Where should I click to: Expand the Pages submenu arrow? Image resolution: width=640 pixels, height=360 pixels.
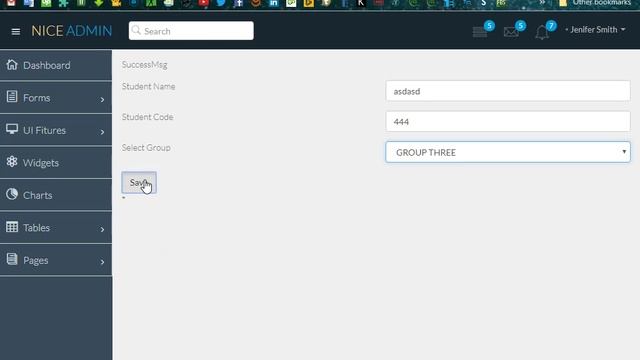pyautogui.click(x=102, y=262)
